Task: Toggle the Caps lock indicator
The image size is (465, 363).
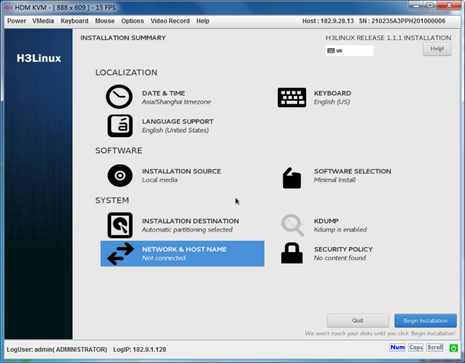Action: coord(416,347)
